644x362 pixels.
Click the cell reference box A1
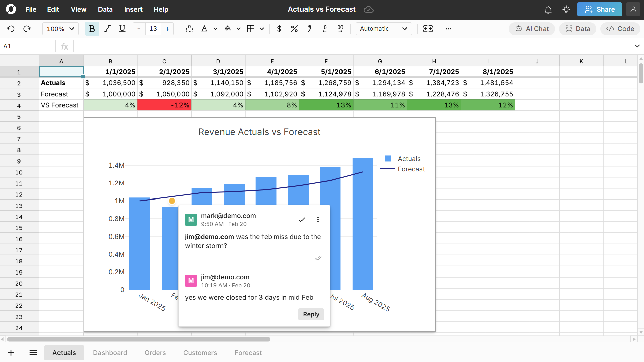point(28,46)
